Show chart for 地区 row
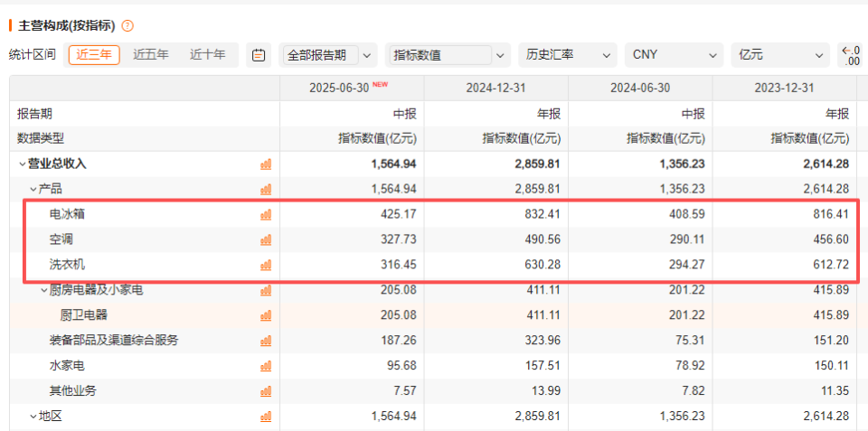Viewport: 868px width, 431px height. coord(266,416)
